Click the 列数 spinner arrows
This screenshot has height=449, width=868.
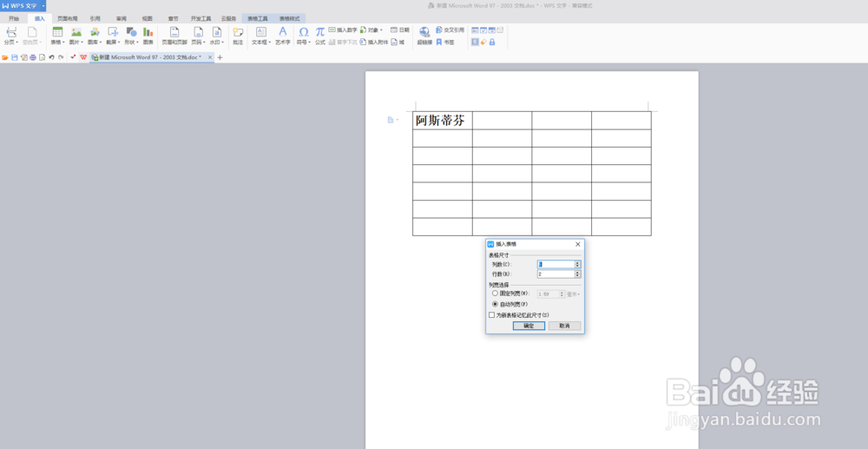pyautogui.click(x=578, y=264)
